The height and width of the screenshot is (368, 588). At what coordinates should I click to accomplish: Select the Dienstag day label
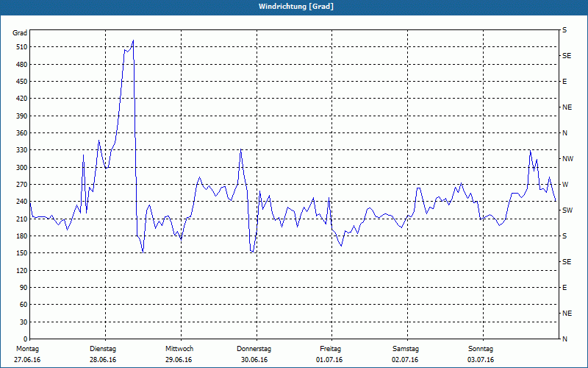point(103,349)
